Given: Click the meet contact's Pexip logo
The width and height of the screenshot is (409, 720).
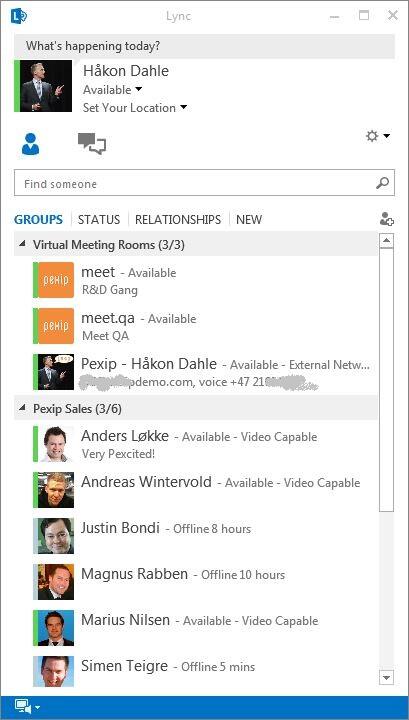Looking at the screenshot, I should point(56,280).
